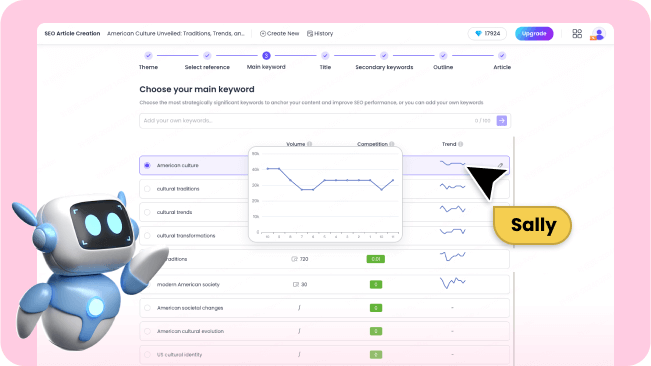Click the trend sparkline for modern American society
Screen dimensions: 651x366
coord(453,283)
